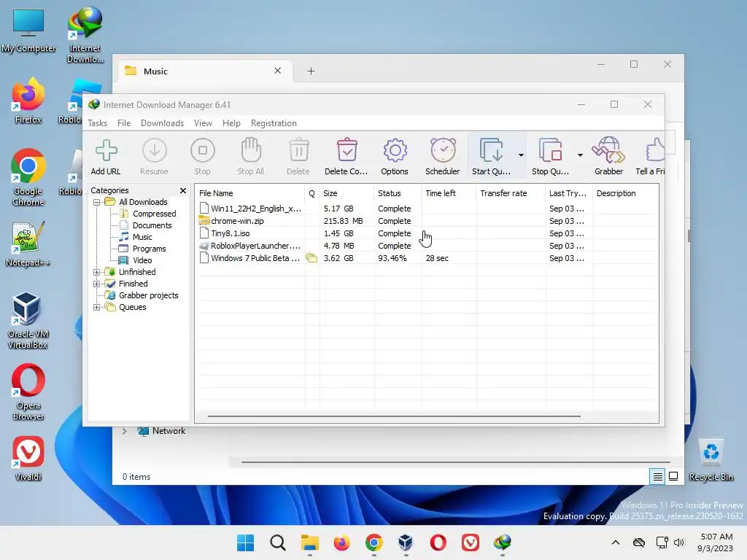Image resolution: width=747 pixels, height=560 pixels.
Task: Click the Music window horizontal scrollbar
Action: tap(455, 462)
